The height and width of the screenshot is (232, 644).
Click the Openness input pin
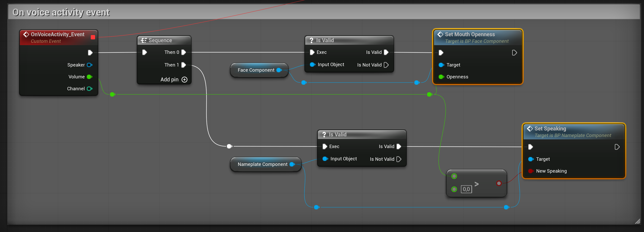[441, 77]
